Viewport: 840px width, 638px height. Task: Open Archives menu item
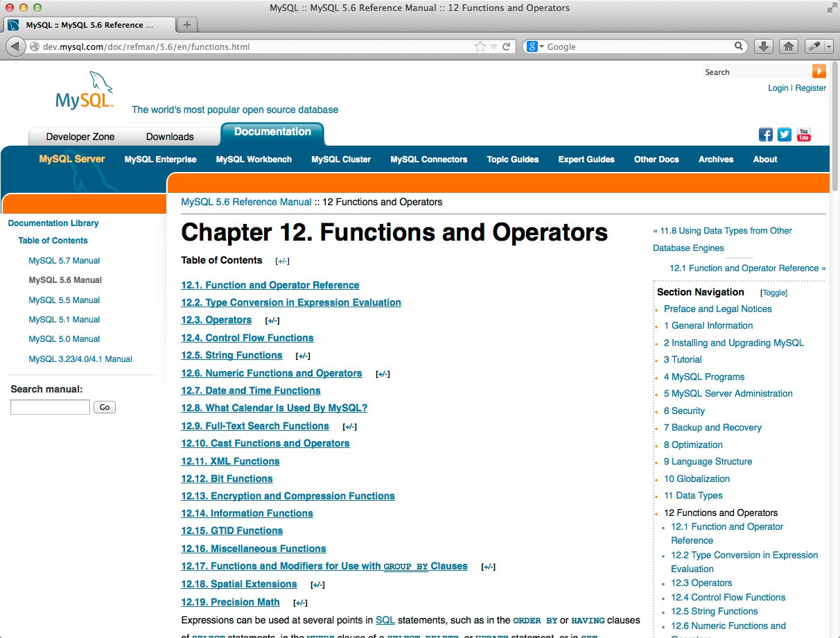pos(716,159)
